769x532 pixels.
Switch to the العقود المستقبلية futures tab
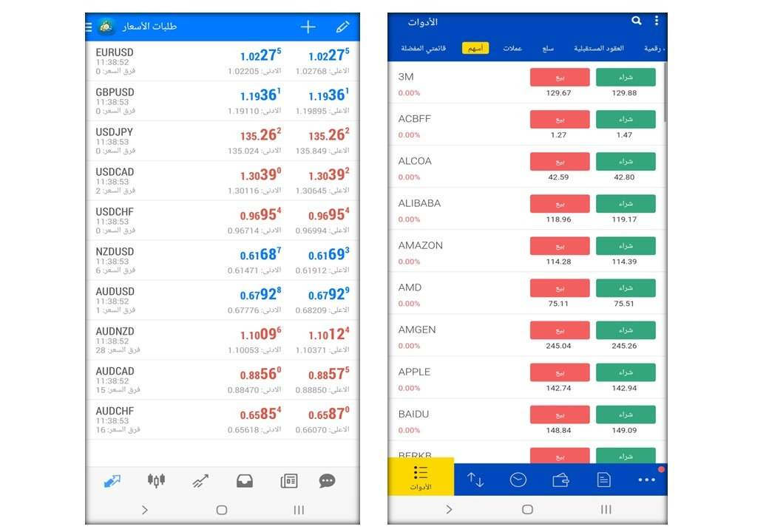pos(599,48)
